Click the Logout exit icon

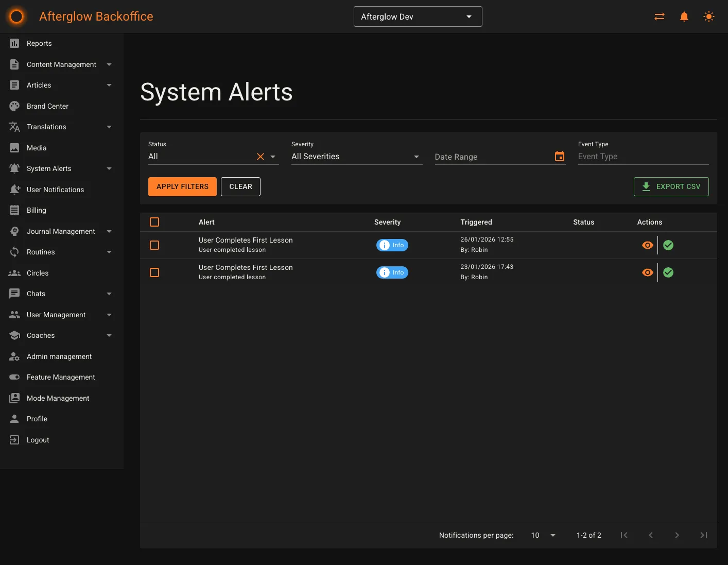14,440
